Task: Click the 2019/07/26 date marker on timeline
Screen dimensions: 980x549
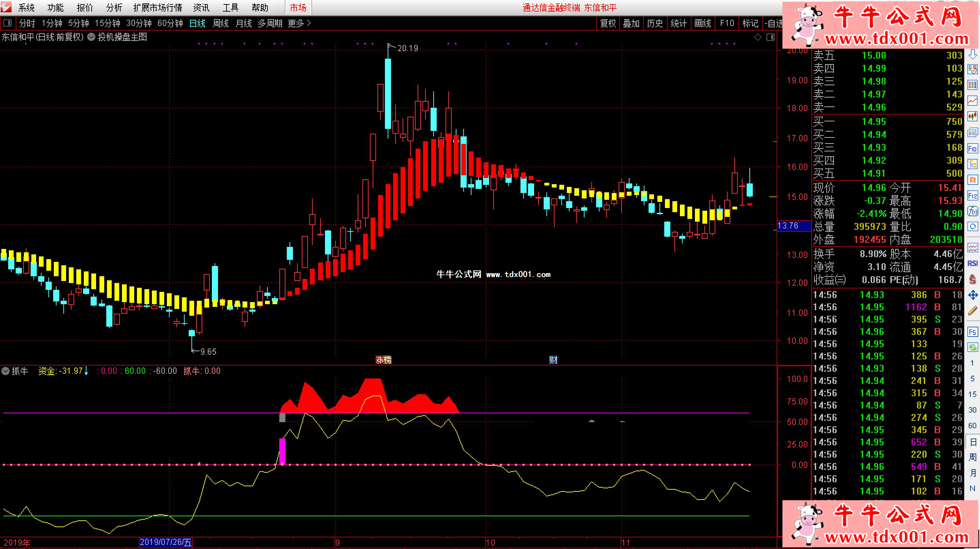Action: pos(166,542)
